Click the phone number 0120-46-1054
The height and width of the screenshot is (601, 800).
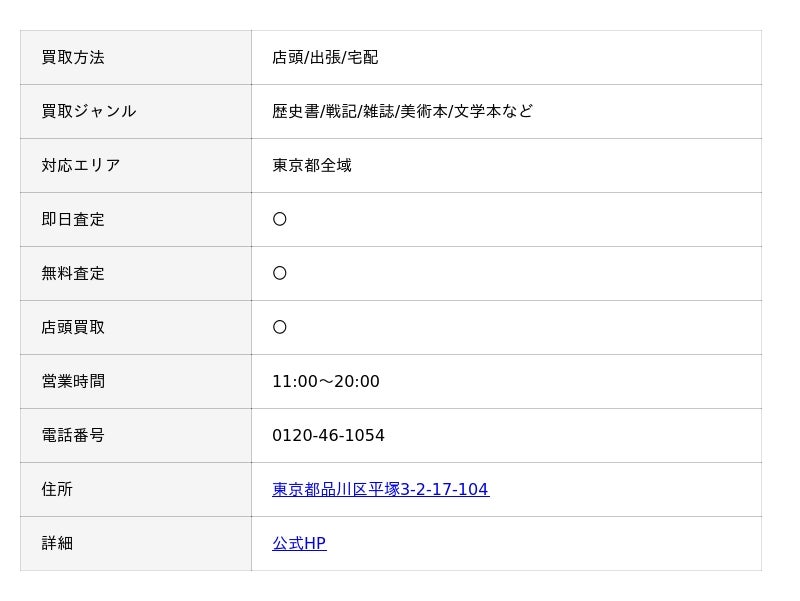328,436
